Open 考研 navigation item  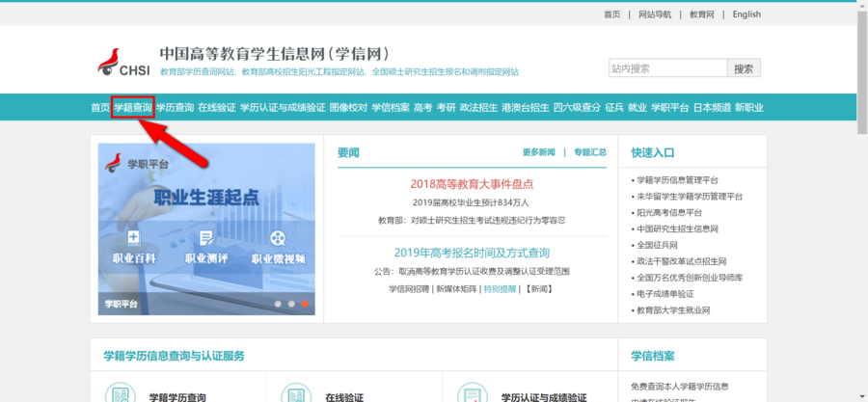point(447,108)
